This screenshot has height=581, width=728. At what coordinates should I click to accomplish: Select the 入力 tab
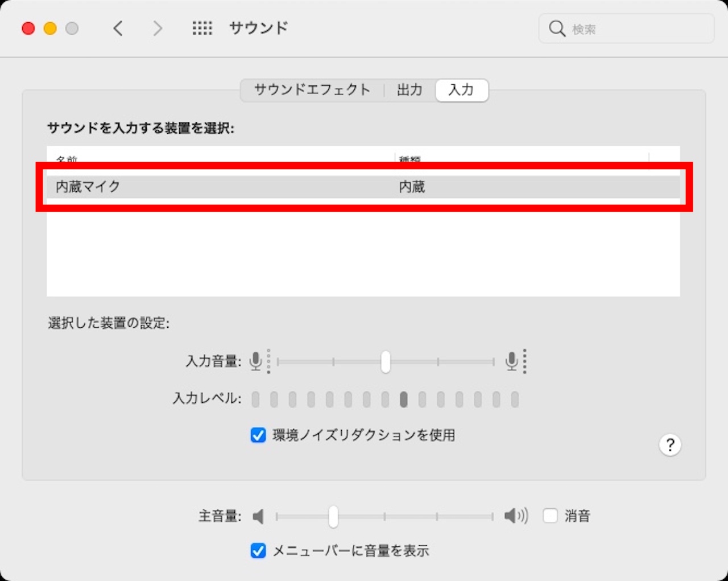pyautogui.click(x=461, y=90)
